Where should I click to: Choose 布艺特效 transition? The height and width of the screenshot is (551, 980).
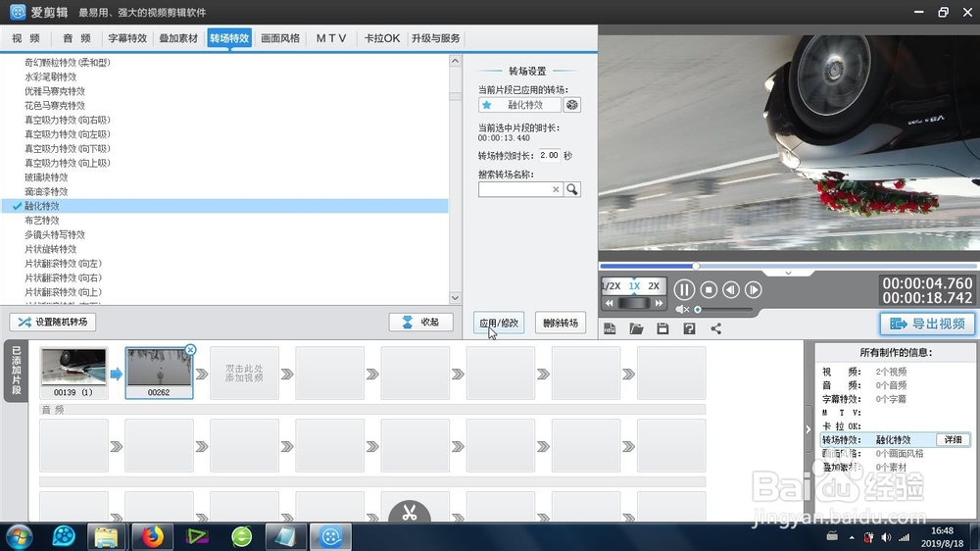click(x=42, y=221)
